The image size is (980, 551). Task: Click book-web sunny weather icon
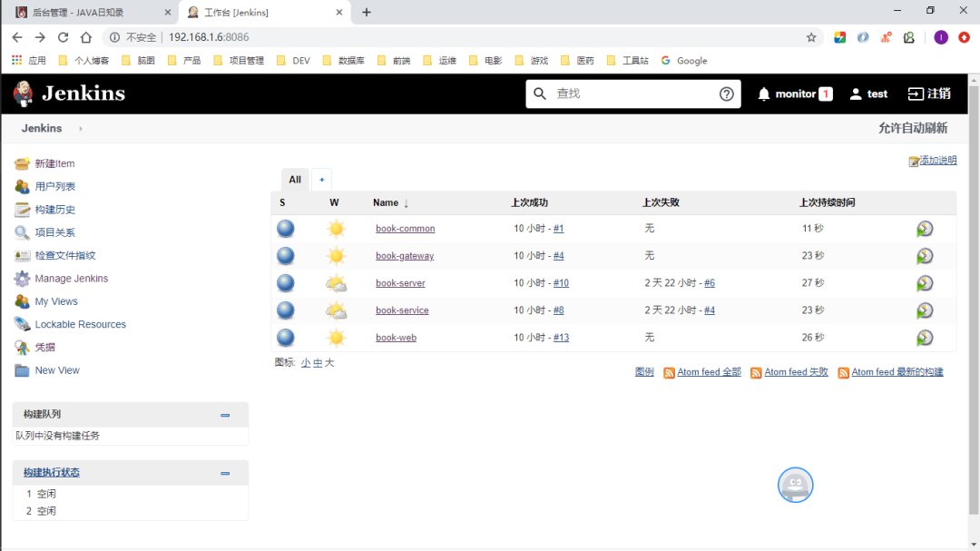pyautogui.click(x=337, y=338)
